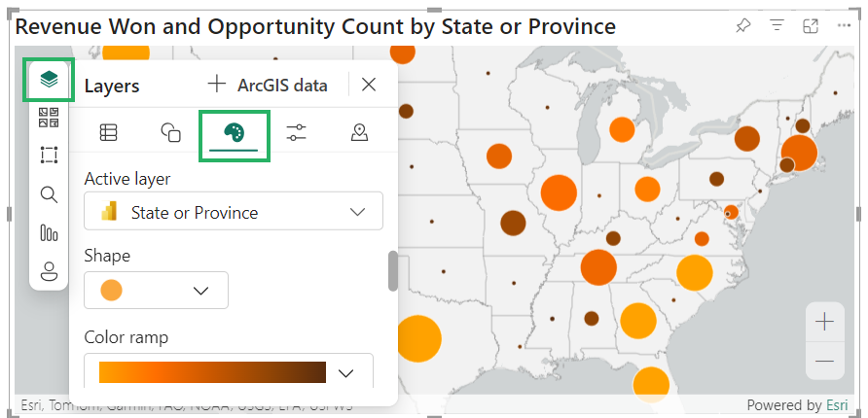Open the map Search tool
868x418 pixels.
coord(49,194)
